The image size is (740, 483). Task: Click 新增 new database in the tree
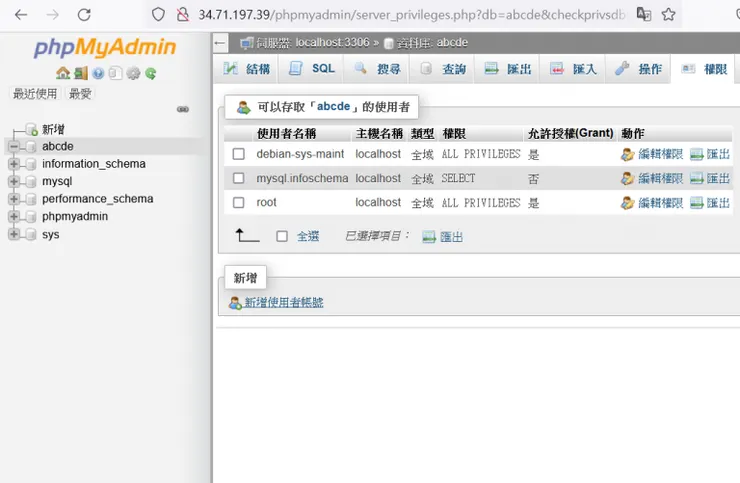tap(53, 129)
